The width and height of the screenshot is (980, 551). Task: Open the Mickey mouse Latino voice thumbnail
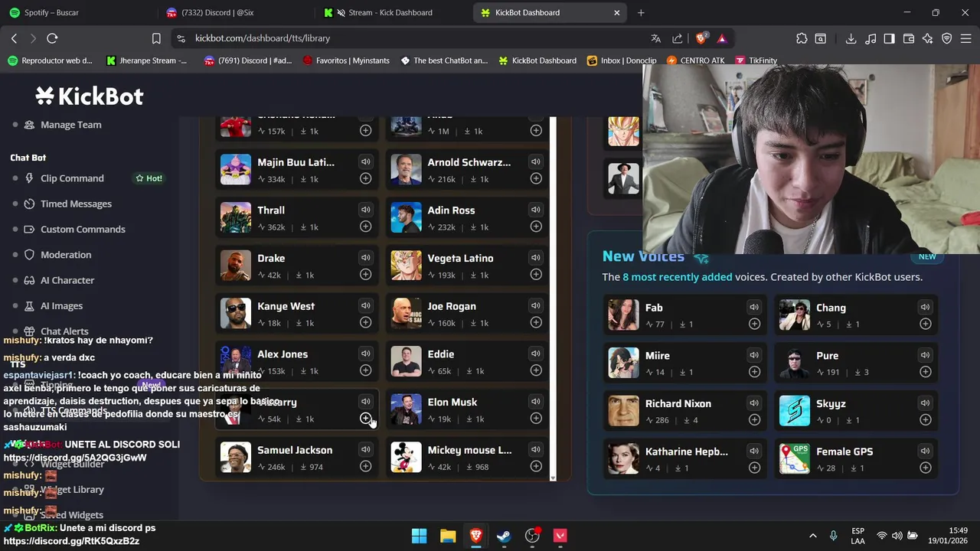coord(406,458)
